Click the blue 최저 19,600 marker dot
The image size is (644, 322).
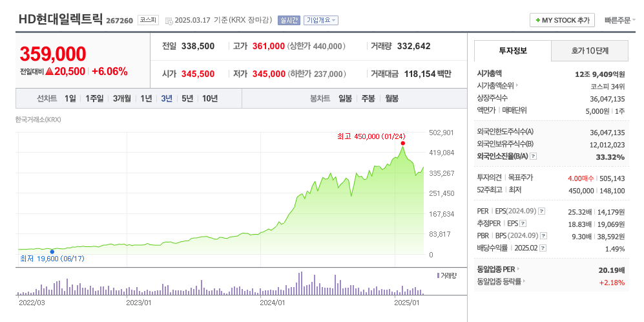[x=52, y=252]
